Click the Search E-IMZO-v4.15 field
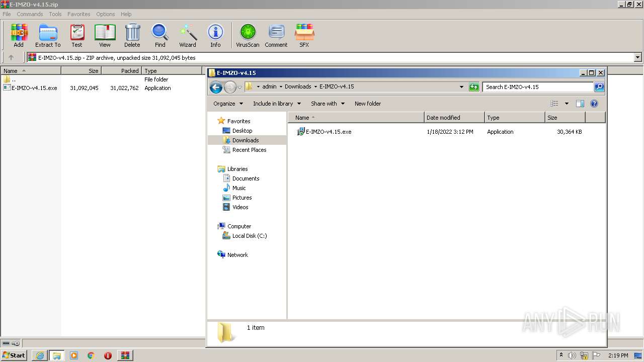The width and height of the screenshot is (644, 362). point(538,87)
